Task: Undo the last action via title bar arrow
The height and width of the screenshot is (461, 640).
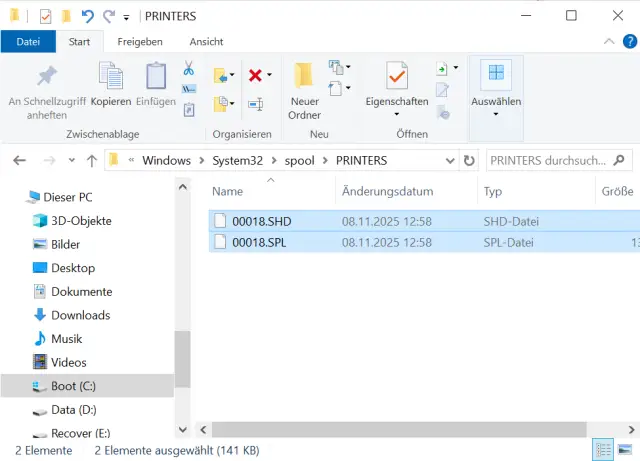Action: [87, 16]
